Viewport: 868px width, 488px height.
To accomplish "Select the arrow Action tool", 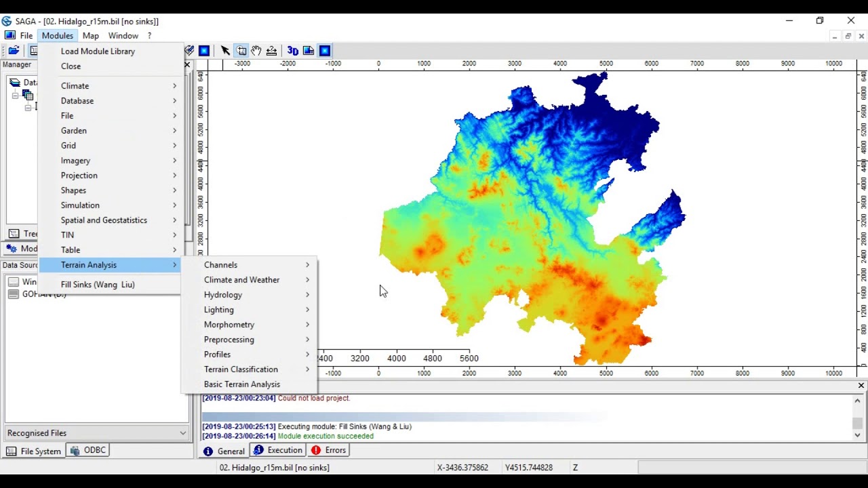I will click(x=225, y=51).
